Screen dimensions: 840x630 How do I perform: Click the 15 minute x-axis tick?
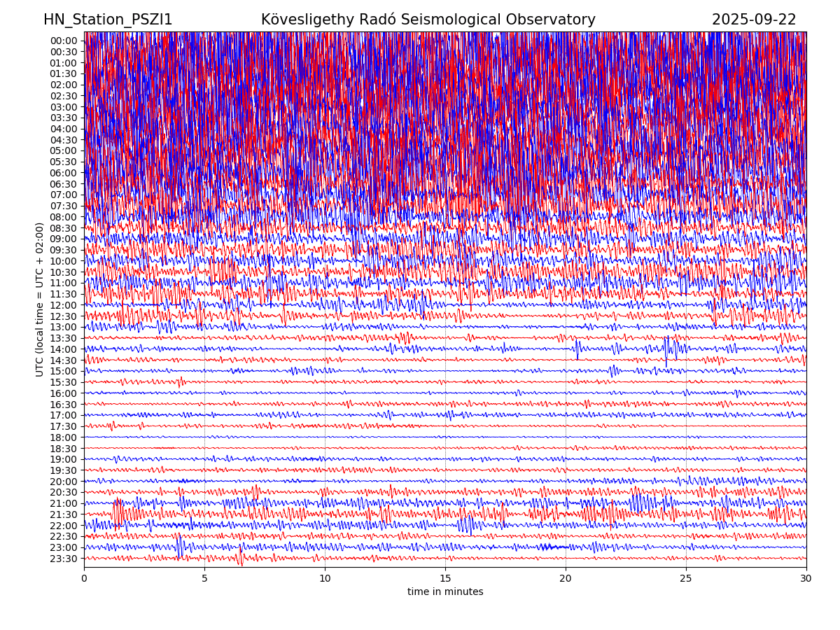point(445,578)
